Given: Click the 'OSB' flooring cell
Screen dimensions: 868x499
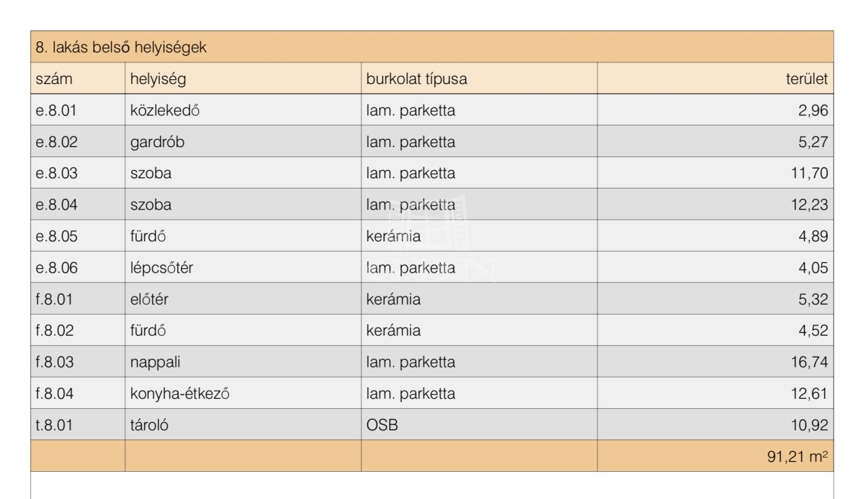Looking at the screenshot, I should click(479, 424).
